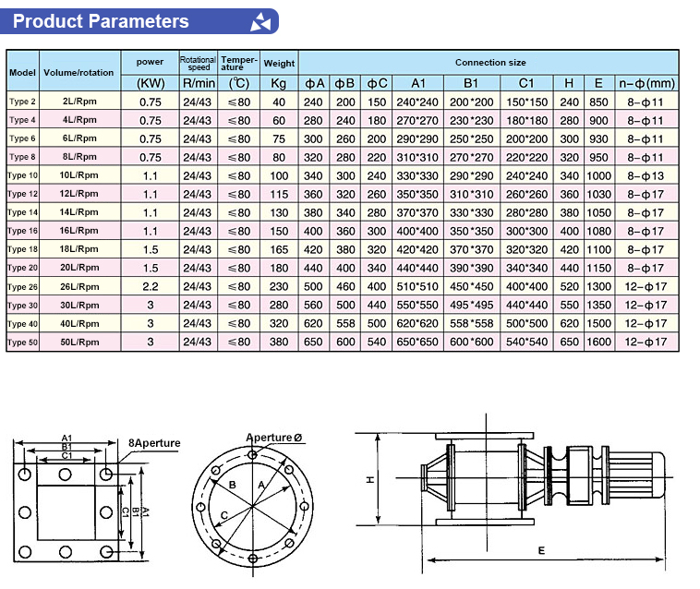This screenshot has width=700, height=589.
Task: Pick the Type 18 model cell
Action: tap(22, 249)
